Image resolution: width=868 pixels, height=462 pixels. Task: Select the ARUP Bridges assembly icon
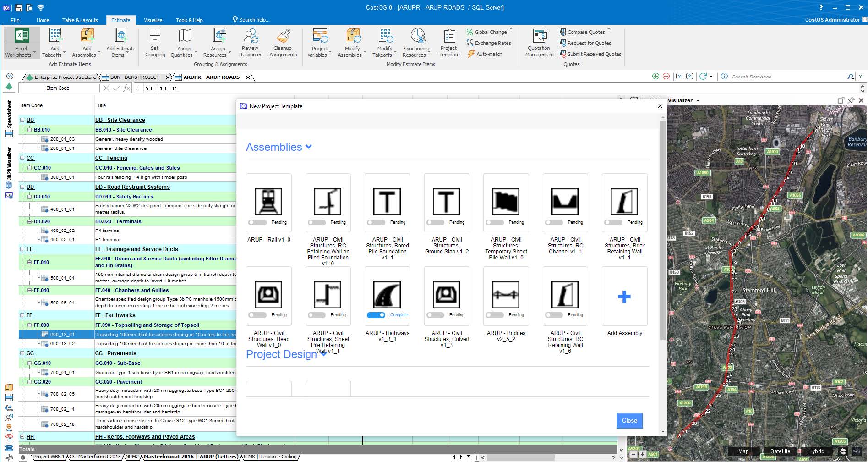506,294
